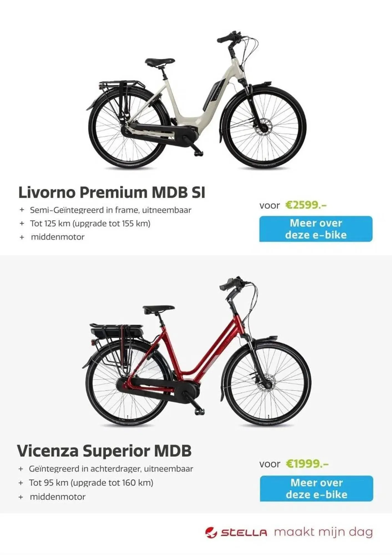Click plus icon beside 'Geïntegreerd in achterdrager'
Viewport: 392px width, 555px height.
pyautogui.click(x=21, y=469)
